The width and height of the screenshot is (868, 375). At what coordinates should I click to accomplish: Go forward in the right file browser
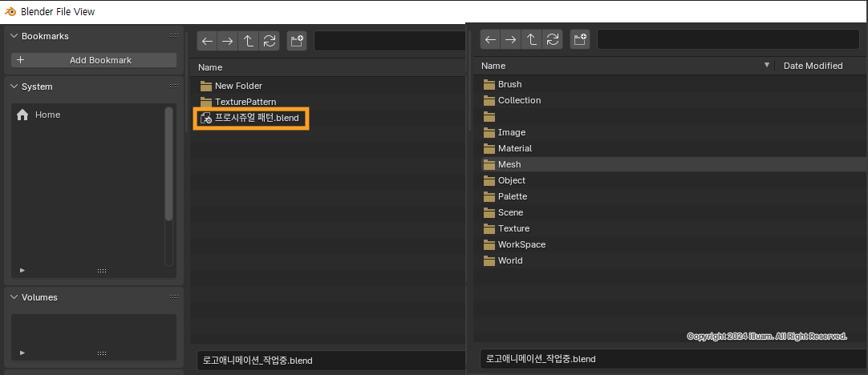coord(510,39)
